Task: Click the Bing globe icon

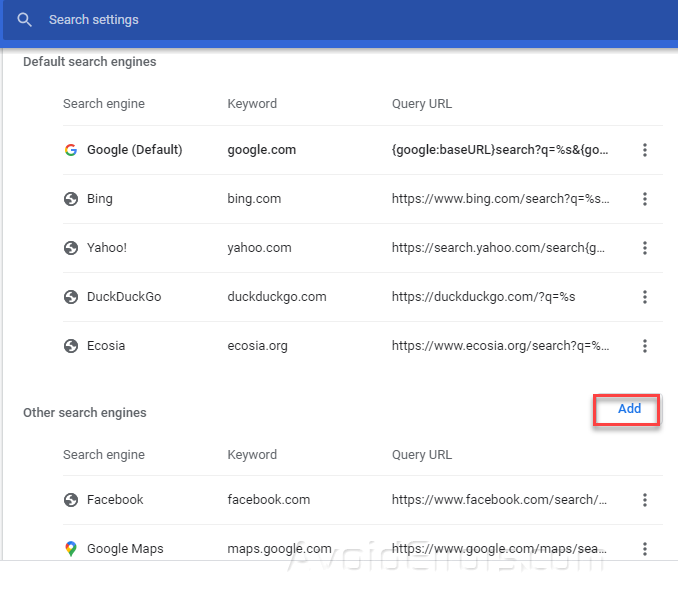Action: (x=71, y=199)
